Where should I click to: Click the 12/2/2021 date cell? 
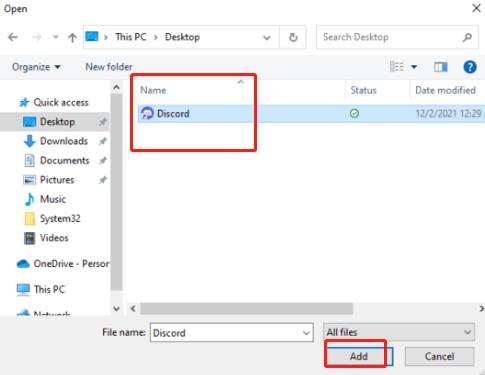click(x=449, y=114)
